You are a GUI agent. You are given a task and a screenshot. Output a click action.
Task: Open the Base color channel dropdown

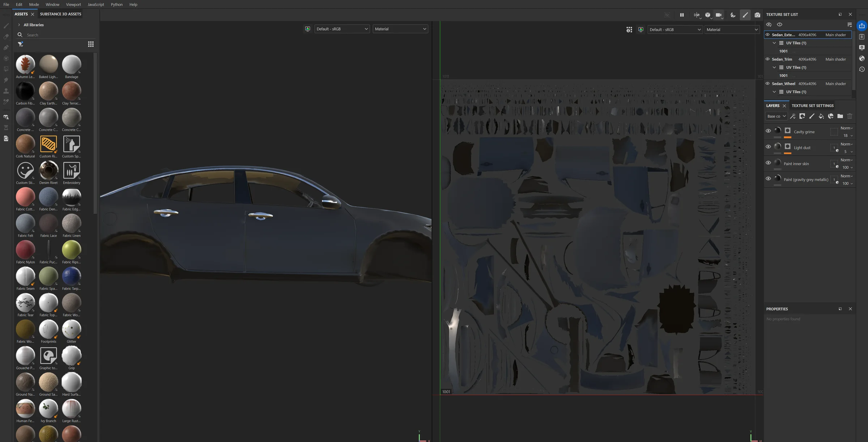pyautogui.click(x=776, y=116)
